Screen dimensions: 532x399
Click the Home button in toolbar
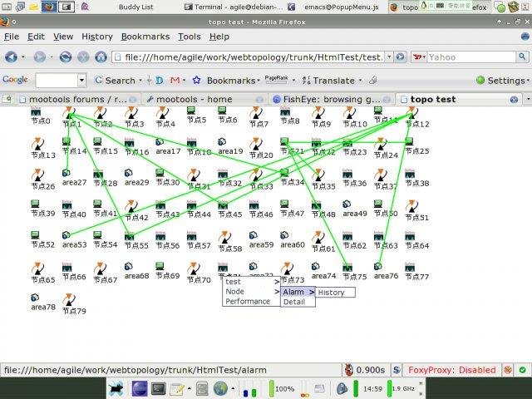(101, 57)
